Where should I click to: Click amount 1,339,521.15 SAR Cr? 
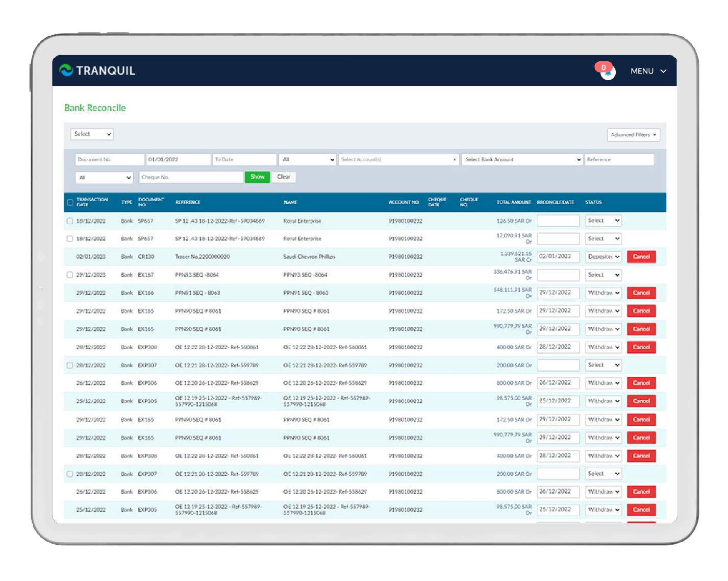coord(516,256)
